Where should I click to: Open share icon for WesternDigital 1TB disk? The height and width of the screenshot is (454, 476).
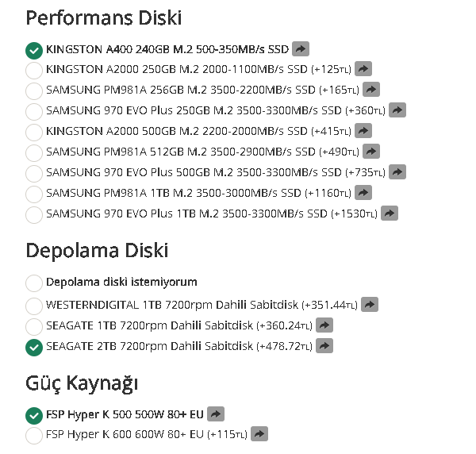[370, 304]
